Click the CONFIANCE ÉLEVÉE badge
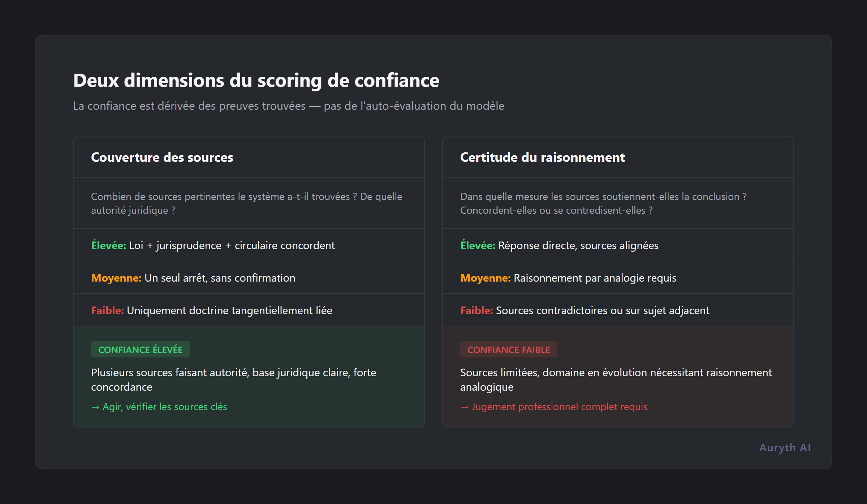 140,349
